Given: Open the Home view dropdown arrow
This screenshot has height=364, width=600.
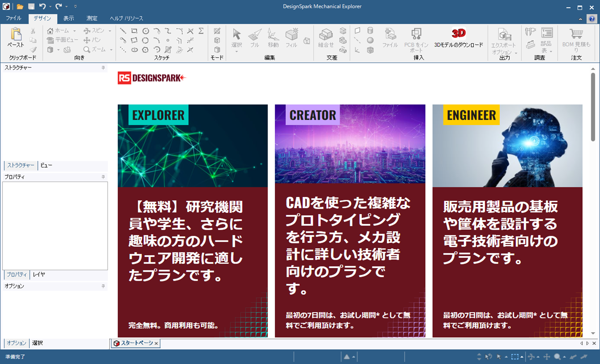Looking at the screenshot, I should coord(74,31).
